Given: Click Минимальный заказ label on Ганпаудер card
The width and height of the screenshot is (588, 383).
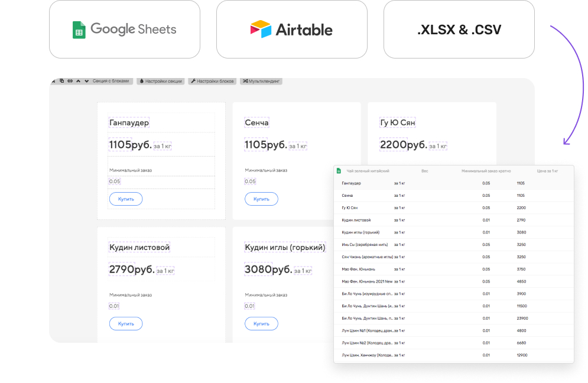Looking at the screenshot, I should coord(131,170).
